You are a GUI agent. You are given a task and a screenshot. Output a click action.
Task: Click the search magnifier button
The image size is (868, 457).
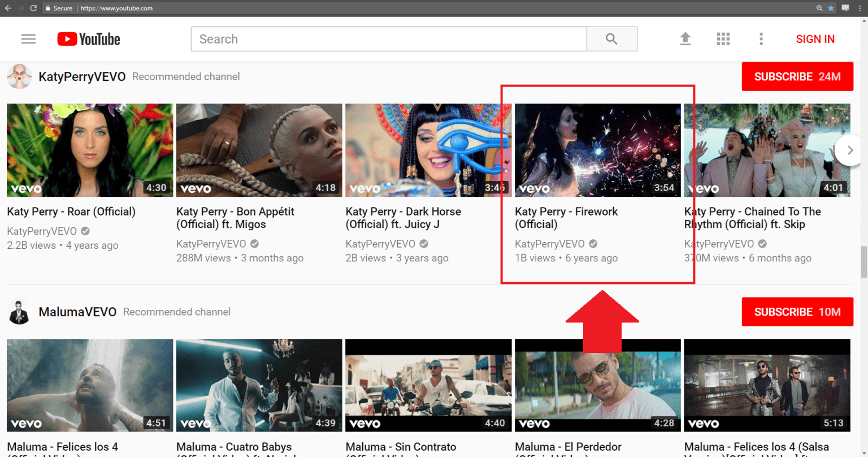click(611, 39)
